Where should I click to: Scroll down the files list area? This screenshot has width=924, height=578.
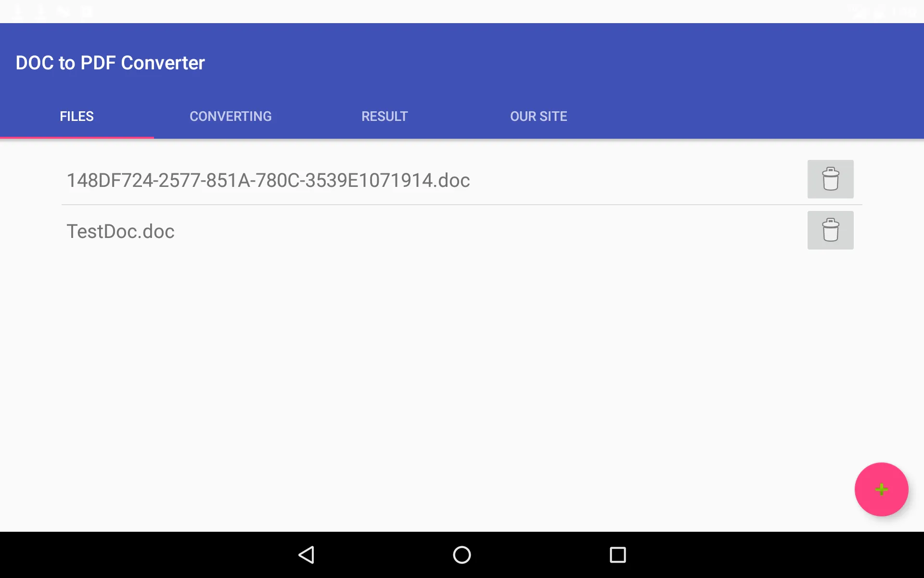[x=462, y=333]
